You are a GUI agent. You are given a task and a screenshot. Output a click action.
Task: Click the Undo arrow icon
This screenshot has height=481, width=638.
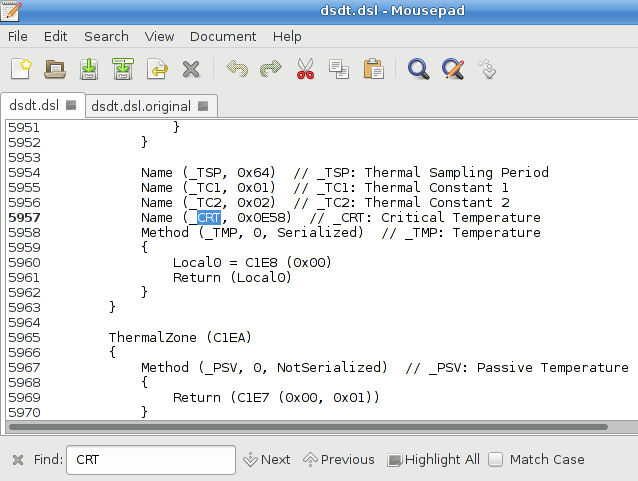237,68
